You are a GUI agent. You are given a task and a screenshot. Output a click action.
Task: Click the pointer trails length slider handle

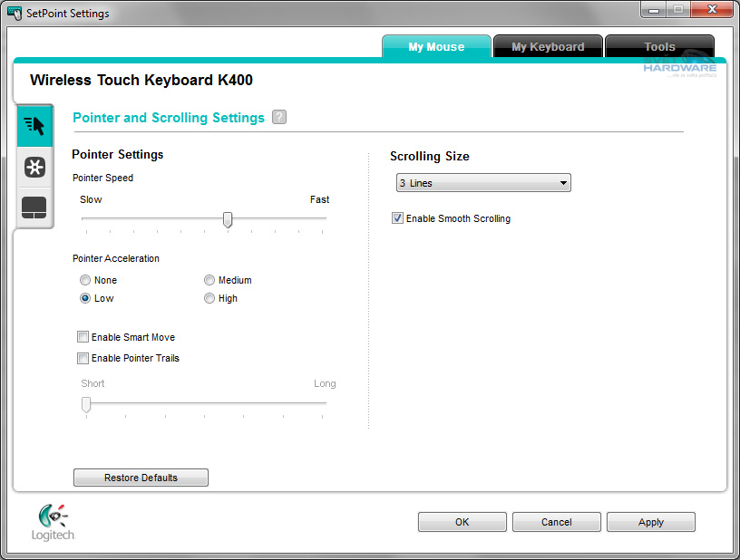(x=86, y=404)
